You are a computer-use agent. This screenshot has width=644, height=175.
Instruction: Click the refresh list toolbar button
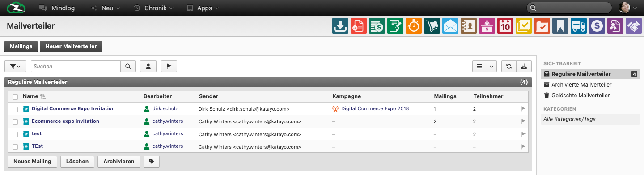509,66
